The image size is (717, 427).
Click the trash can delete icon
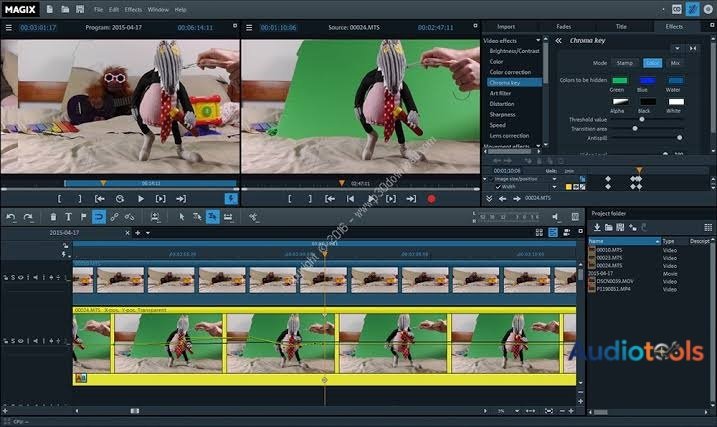[53, 217]
